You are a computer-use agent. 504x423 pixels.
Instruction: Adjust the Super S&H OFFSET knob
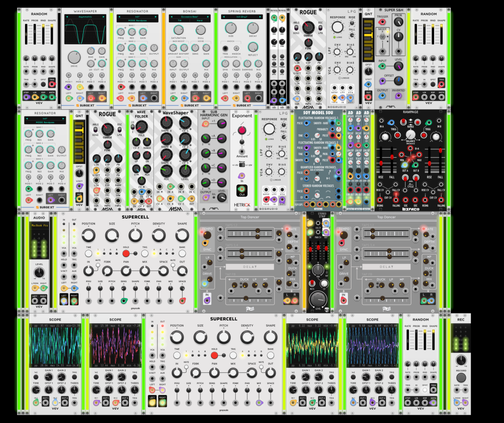pos(398,80)
